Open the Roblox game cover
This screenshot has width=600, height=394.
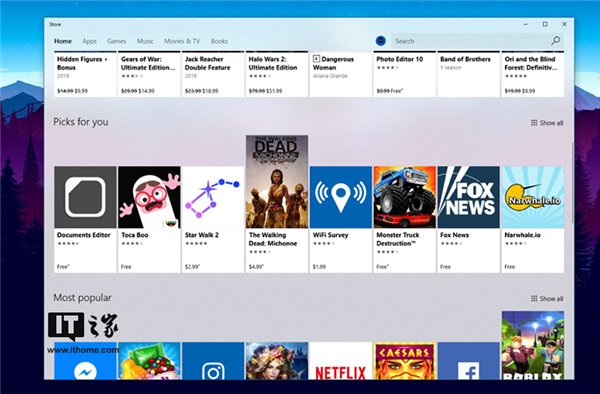(533, 345)
